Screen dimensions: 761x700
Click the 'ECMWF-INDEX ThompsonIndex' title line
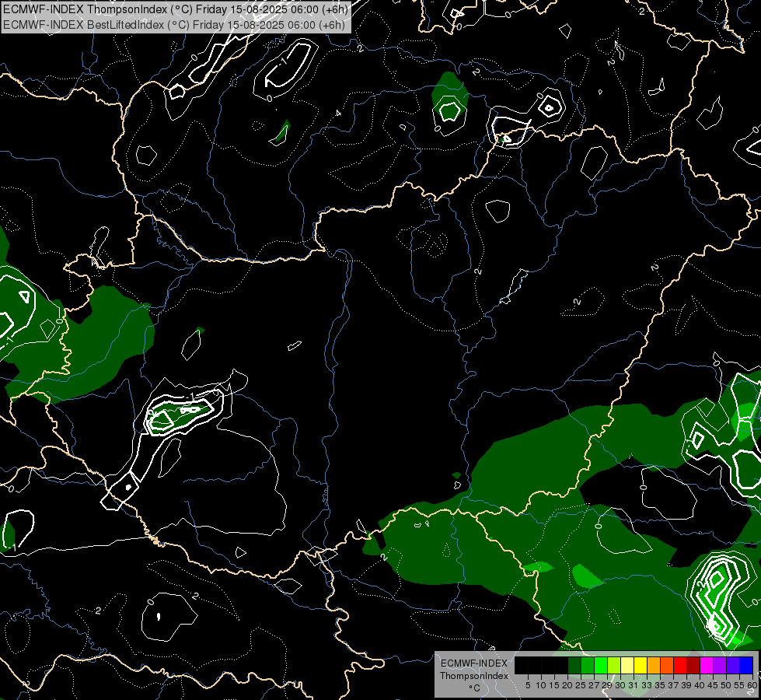point(175,9)
